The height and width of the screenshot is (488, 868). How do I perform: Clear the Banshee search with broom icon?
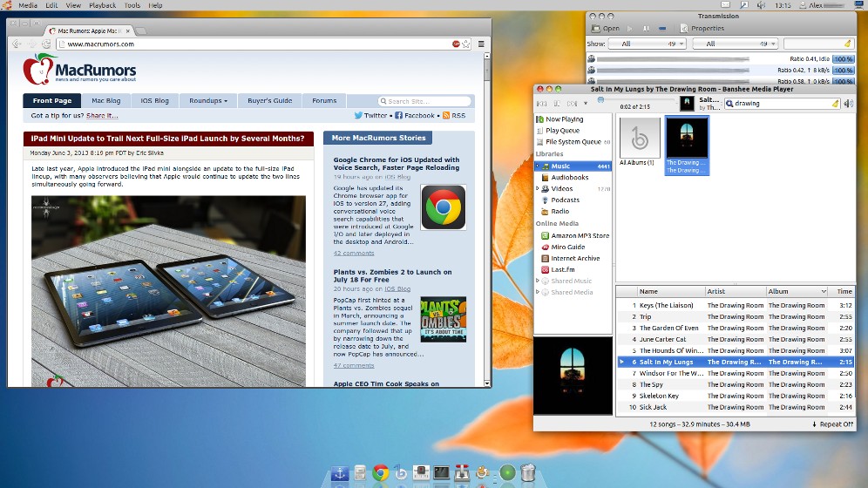tap(836, 104)
